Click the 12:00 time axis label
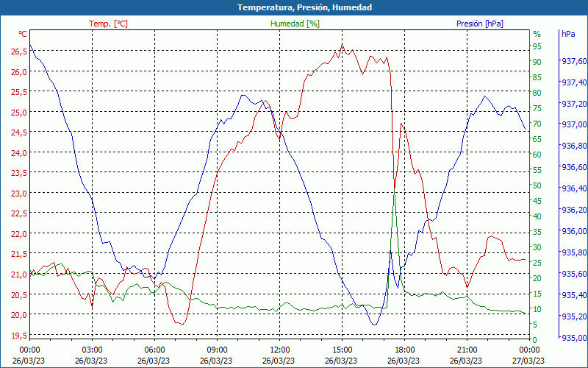Screen dimensions: 588x368 [279, 350]
